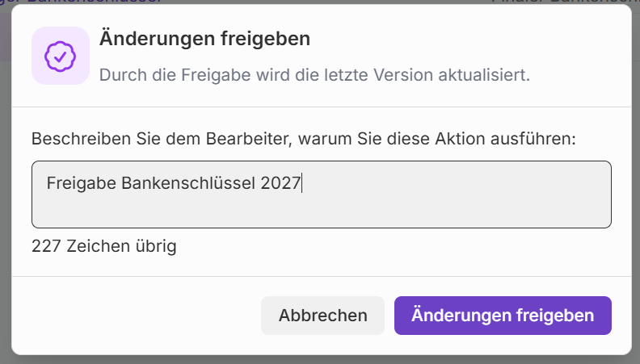Click the empty footer area left of Abbrechen

coord(137,315)
